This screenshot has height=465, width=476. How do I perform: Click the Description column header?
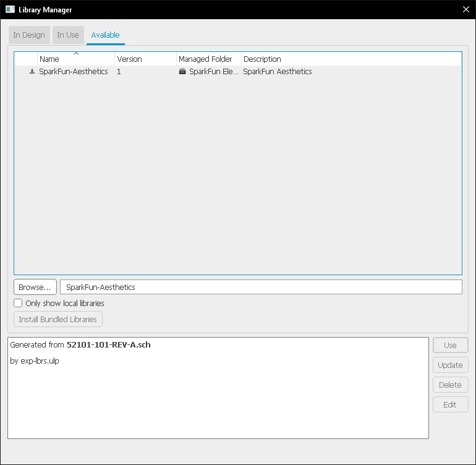pyautogui.click(x=352, y=59)
